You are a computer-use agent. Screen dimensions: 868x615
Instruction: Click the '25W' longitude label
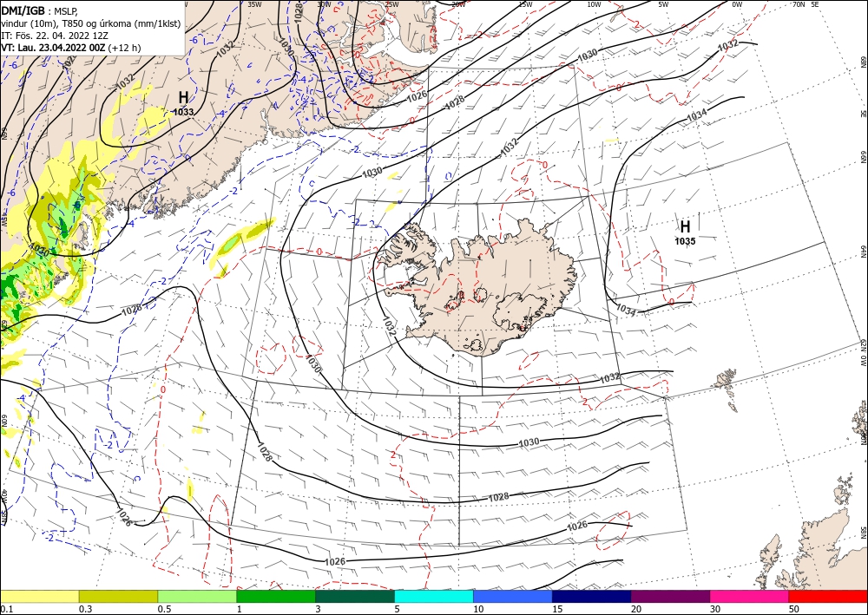[391, 4]
